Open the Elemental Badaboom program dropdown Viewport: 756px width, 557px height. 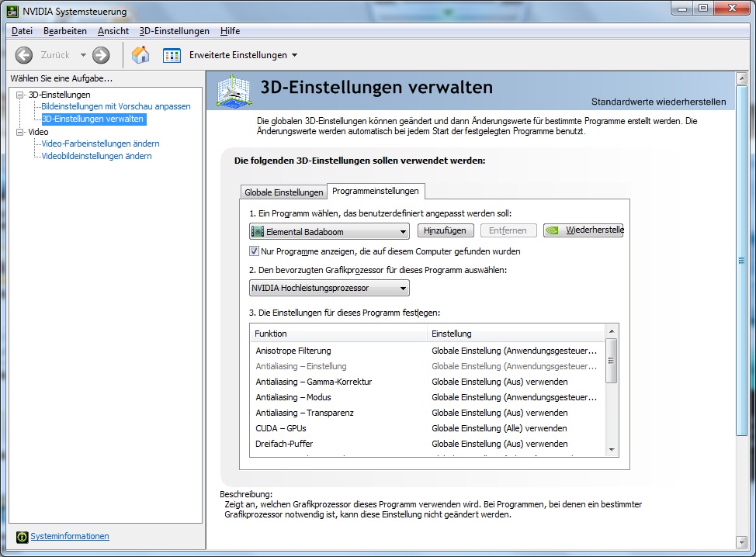tap(329, 231)
